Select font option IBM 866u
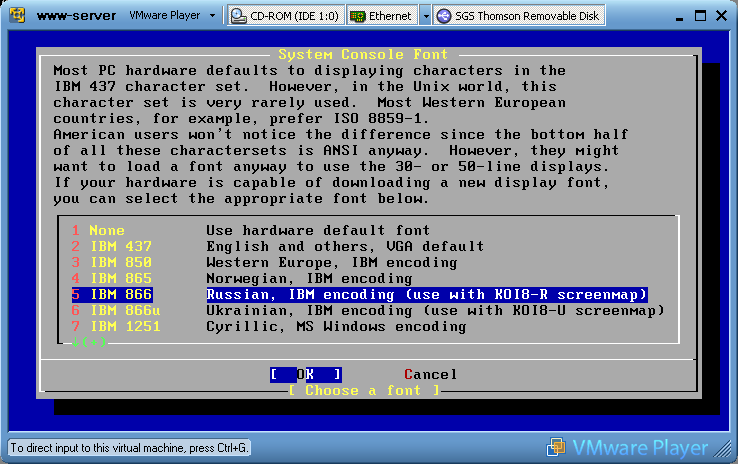The width and height of the screenshot is (738, 464). 116,311
